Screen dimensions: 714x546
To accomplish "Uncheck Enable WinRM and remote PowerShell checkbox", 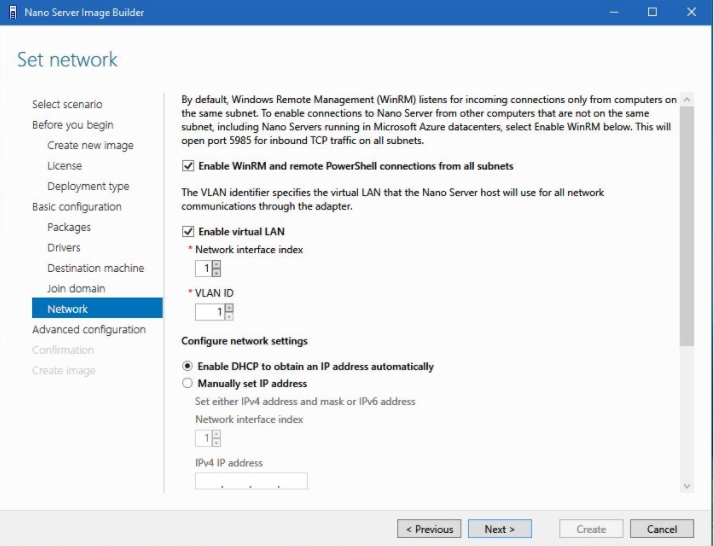I will pos(188,165).
